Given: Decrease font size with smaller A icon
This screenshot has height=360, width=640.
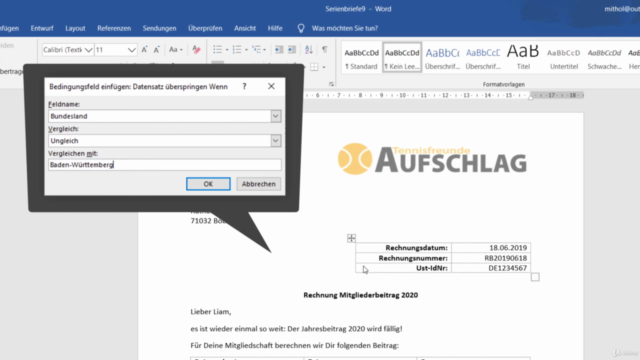Looking at the screenshot, I should click(x=157, y=50).
